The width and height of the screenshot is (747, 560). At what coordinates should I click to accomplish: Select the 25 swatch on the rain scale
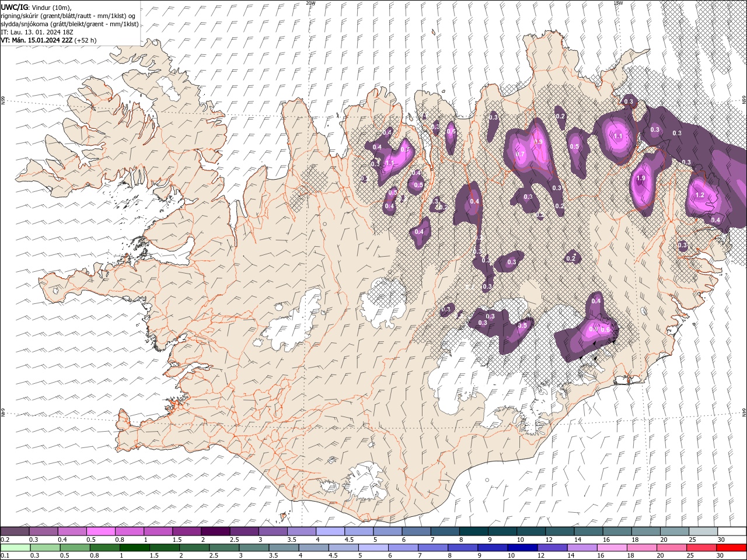pos(701,548)
